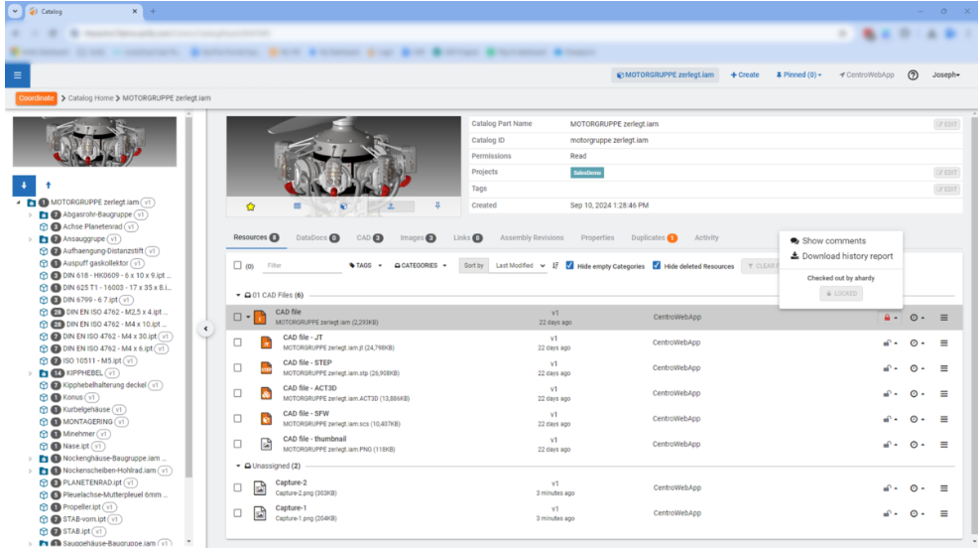980x549 pixels.
Task: Click EDIT next to Catalog Part Name
Action: click(946, 124)
